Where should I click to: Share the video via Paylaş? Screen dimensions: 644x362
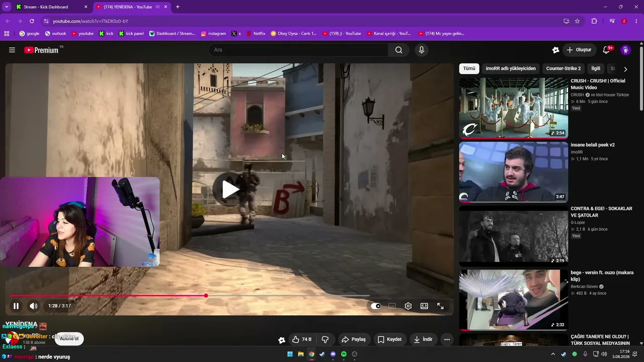click(354, 339)
